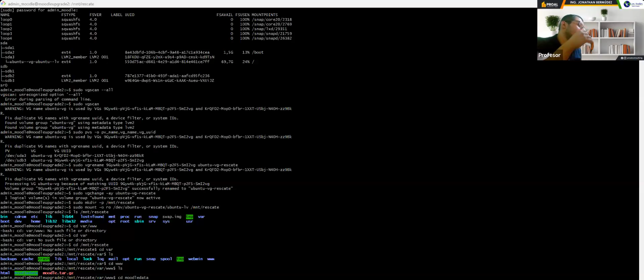Click the 'backups' directory in the var listing
The image size is (644, 280).
pos(9,259)
